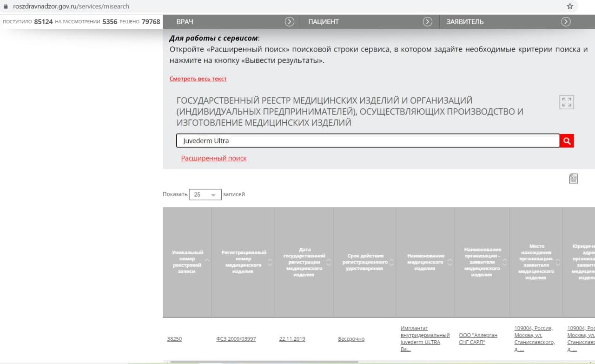Bookmark this page with the star icon
This screenshot has width=595, height=364.
point(570,6)
